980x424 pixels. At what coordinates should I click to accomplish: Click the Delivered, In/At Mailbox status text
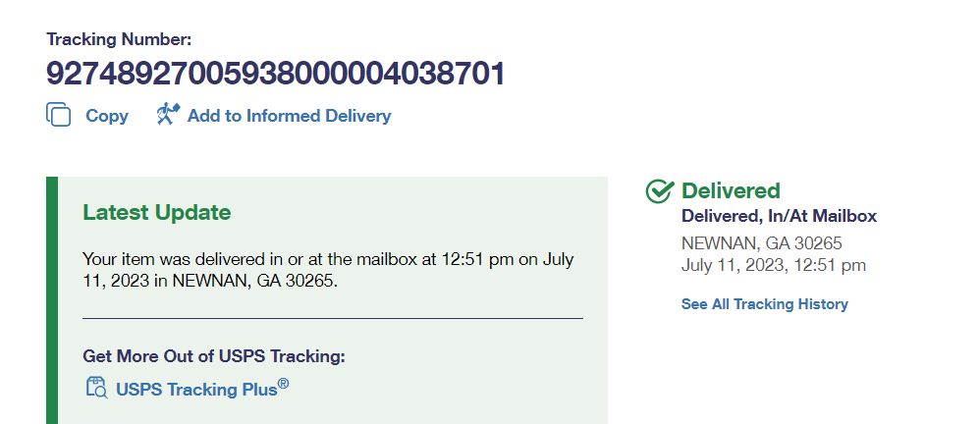coord(779,216)
